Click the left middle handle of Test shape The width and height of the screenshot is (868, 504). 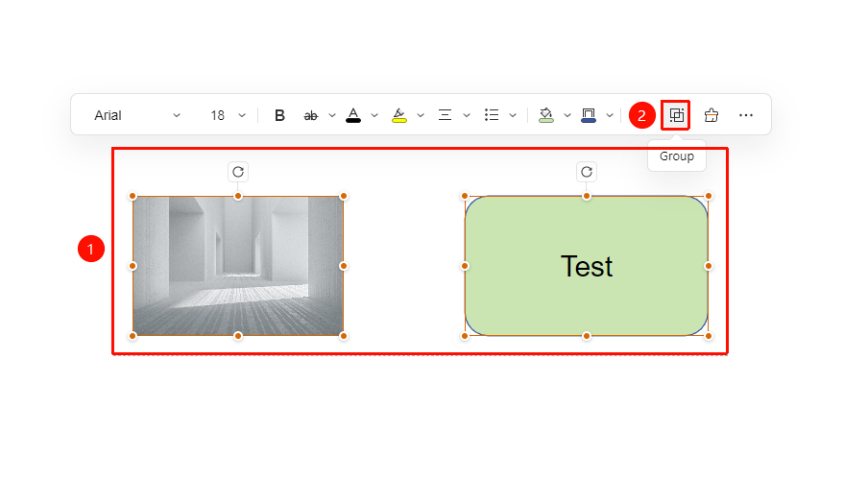[x=465, y=266]
